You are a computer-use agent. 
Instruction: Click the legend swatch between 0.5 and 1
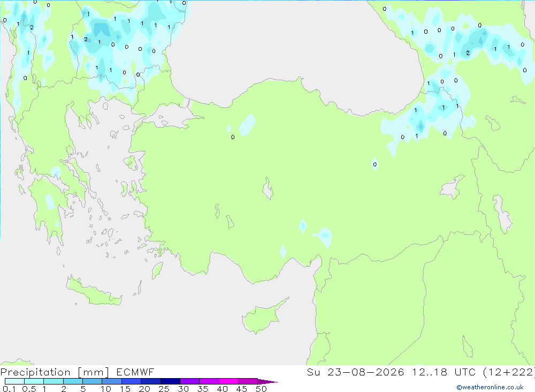[34, 381]
